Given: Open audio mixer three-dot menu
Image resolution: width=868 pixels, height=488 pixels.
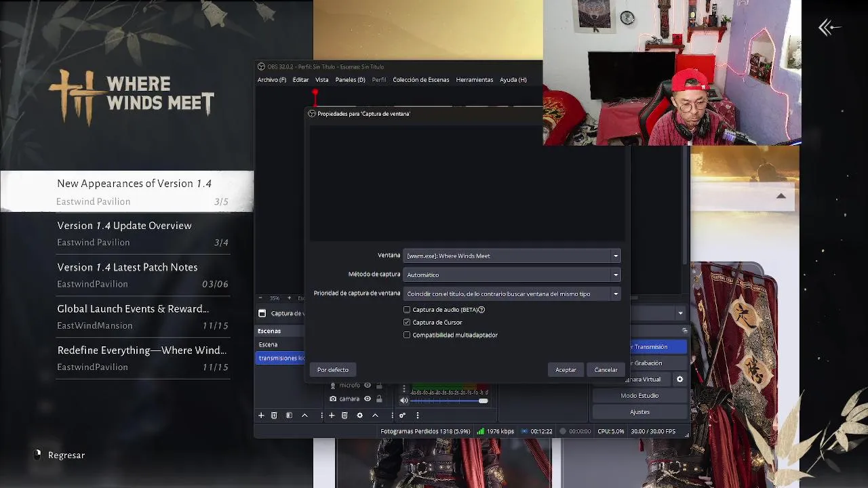Looking at the screenshot, I should coord(418,415).
